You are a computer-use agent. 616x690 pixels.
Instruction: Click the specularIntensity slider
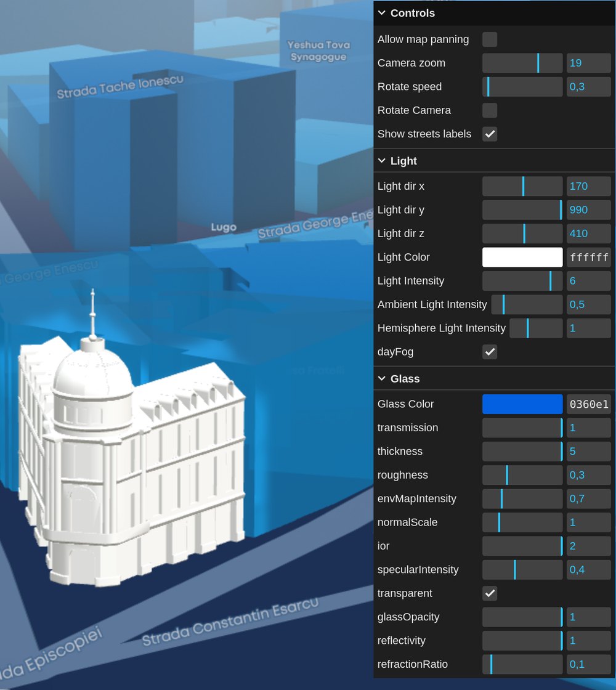point(522,570)
